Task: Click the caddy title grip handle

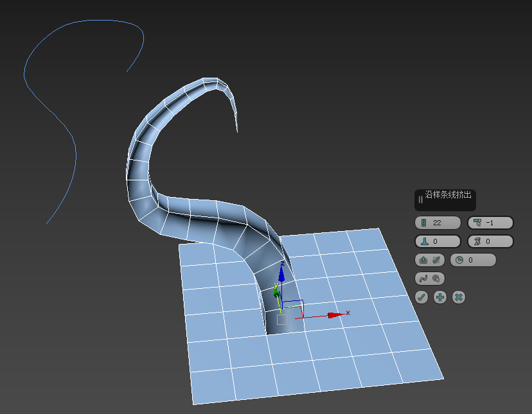Action: point(420,200)
